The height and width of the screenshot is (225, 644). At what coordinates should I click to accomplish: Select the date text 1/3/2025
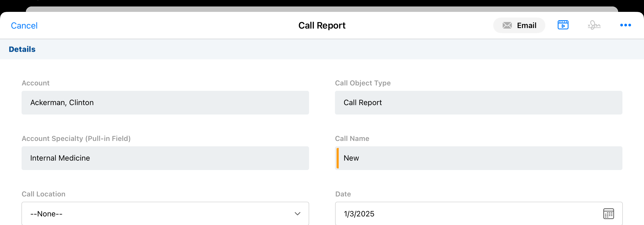[359, 214]
